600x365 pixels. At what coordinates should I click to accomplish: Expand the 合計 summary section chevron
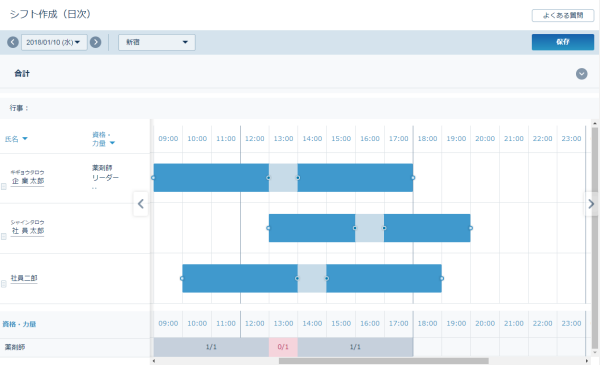click(x=581, y=73)
